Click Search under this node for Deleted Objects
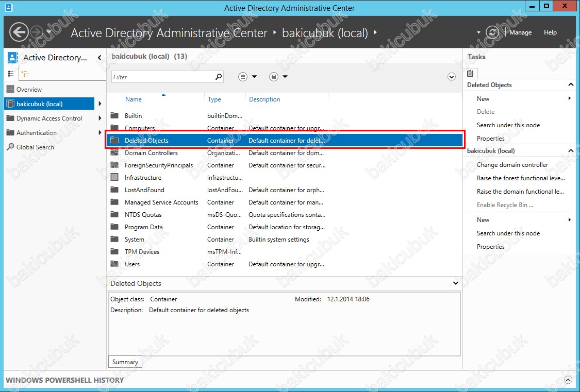The height and width of the screenshot is (392, 580). (508, 125)
